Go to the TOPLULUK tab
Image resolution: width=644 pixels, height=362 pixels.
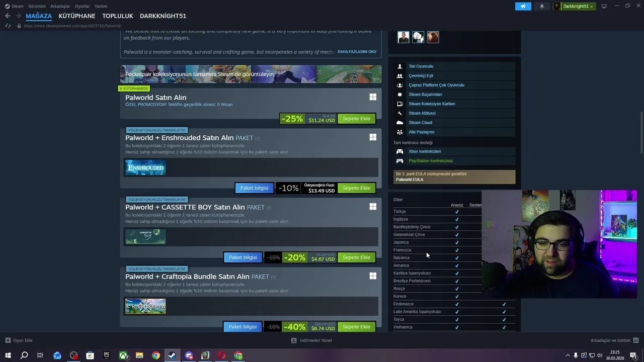pos(118,16)
